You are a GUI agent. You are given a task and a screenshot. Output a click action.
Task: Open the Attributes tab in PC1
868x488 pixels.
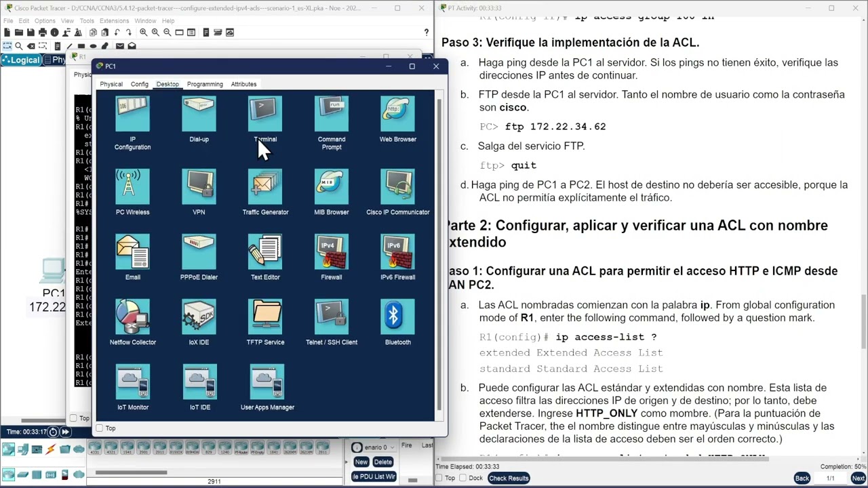(243, 84)
